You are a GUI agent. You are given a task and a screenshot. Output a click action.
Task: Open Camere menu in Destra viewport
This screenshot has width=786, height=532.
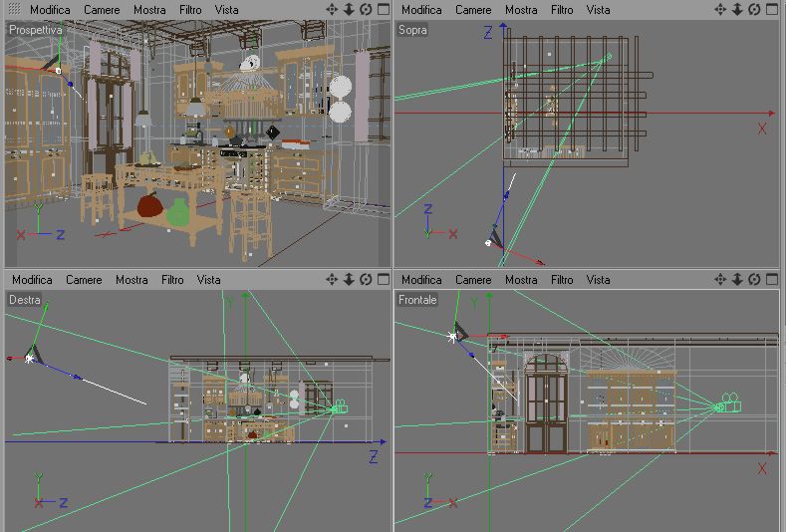coord(84,280)
